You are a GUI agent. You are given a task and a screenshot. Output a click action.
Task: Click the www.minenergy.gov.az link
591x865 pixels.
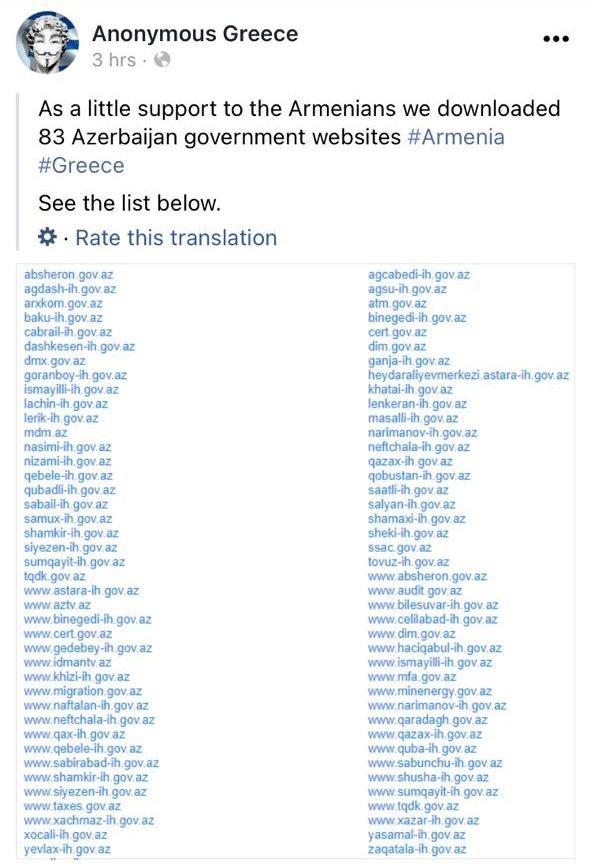430,691
